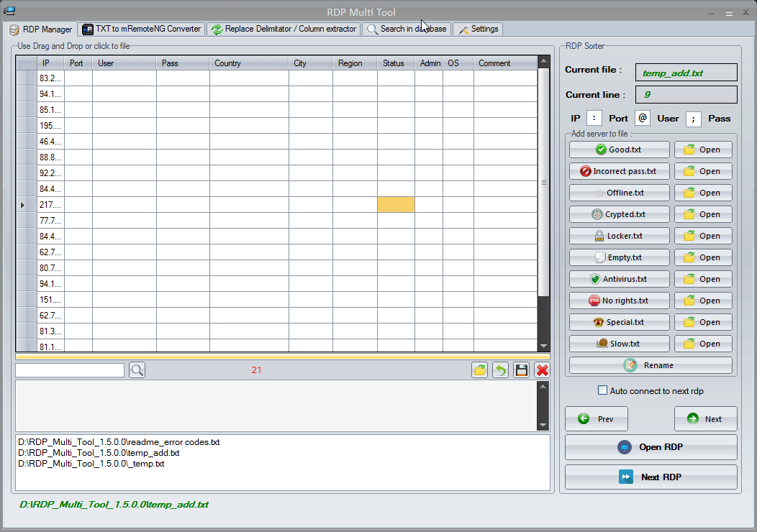The image size is (757, 532).
Task: Click the IP-Port delimiter field containing colon
Action: [594, 118]
